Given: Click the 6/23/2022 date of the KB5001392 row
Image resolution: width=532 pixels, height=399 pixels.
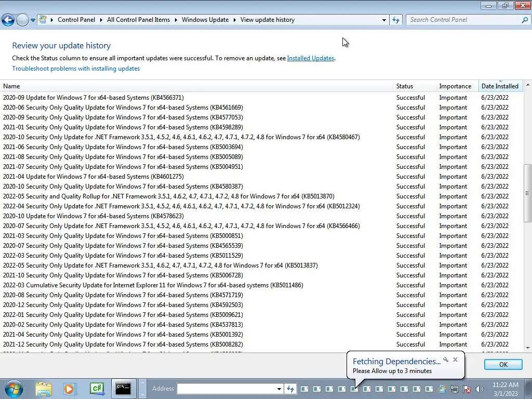Looking at the screenshot, I should (x=495, y=334).
